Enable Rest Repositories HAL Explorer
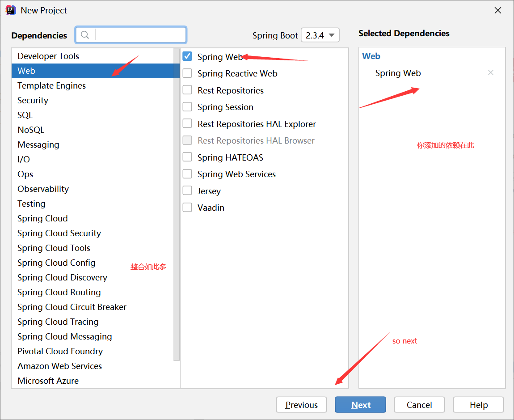Viewport: 514px width, 420px height. pos(187,124)
